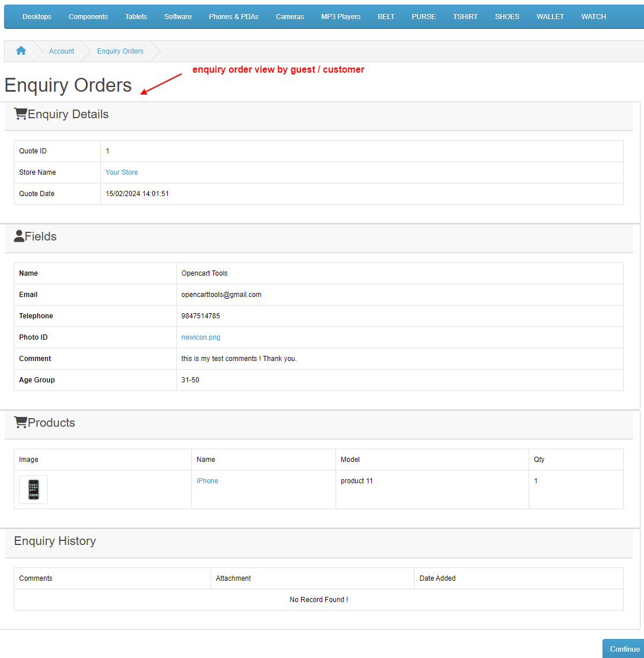The height and width of the screenshot is (658, 644).
Task: Select the BELT category
Action: 386,17
